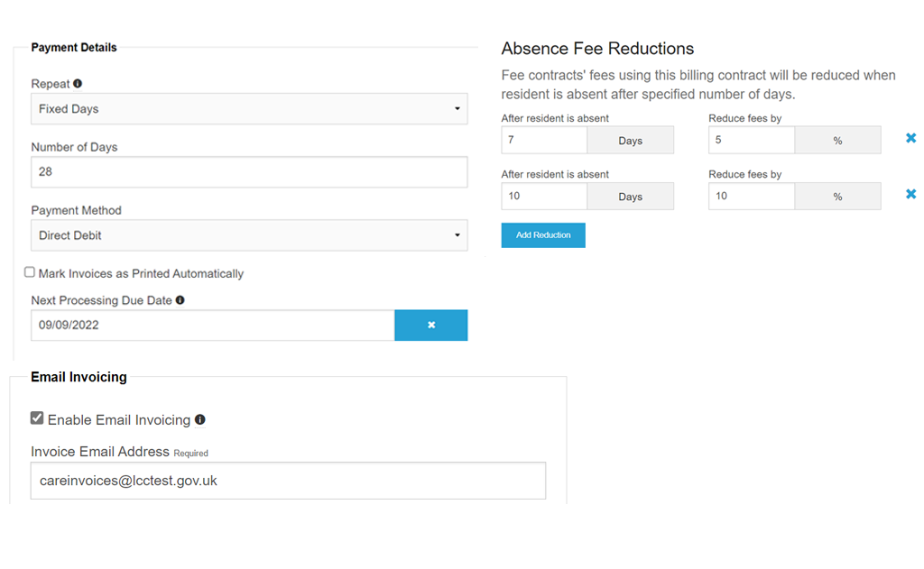Click the % addon in the 5 row

coord(837,140)
